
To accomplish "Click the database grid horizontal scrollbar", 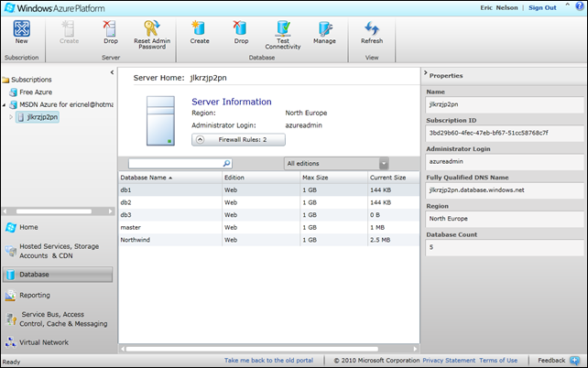I will pos(252,349).
